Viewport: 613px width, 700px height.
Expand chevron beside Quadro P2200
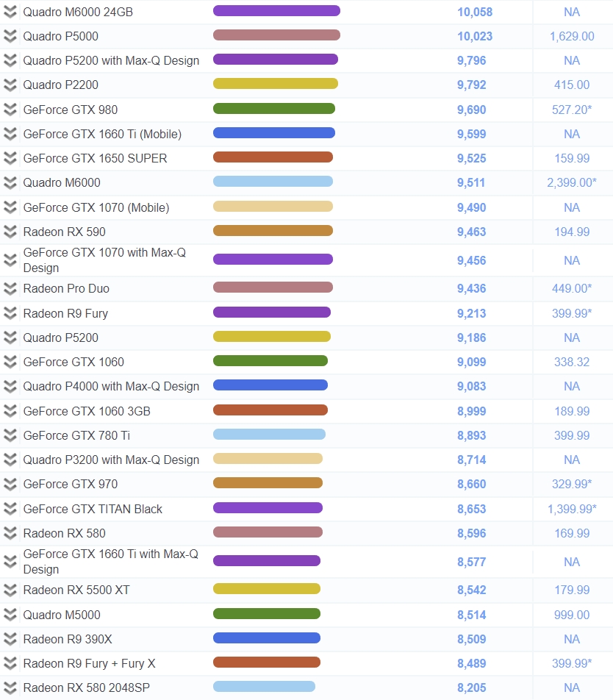click(10, 85)
